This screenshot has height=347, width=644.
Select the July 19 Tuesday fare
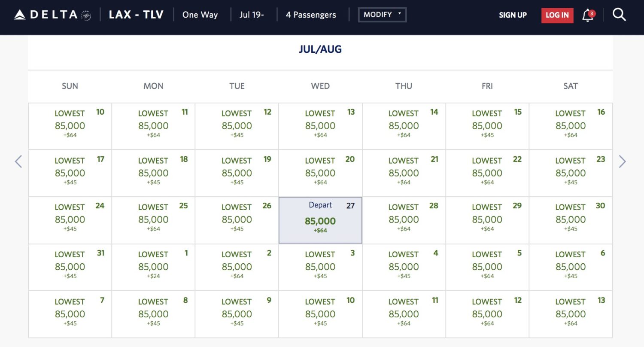click(x=237, y=173)
